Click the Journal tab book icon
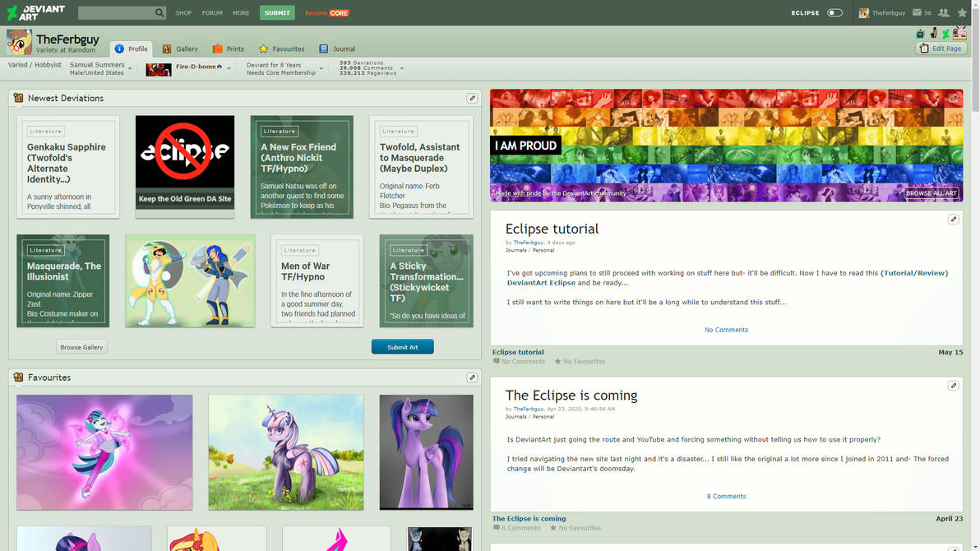The width and height of the screenshot is (980, 551). click(x=323, y=49)
